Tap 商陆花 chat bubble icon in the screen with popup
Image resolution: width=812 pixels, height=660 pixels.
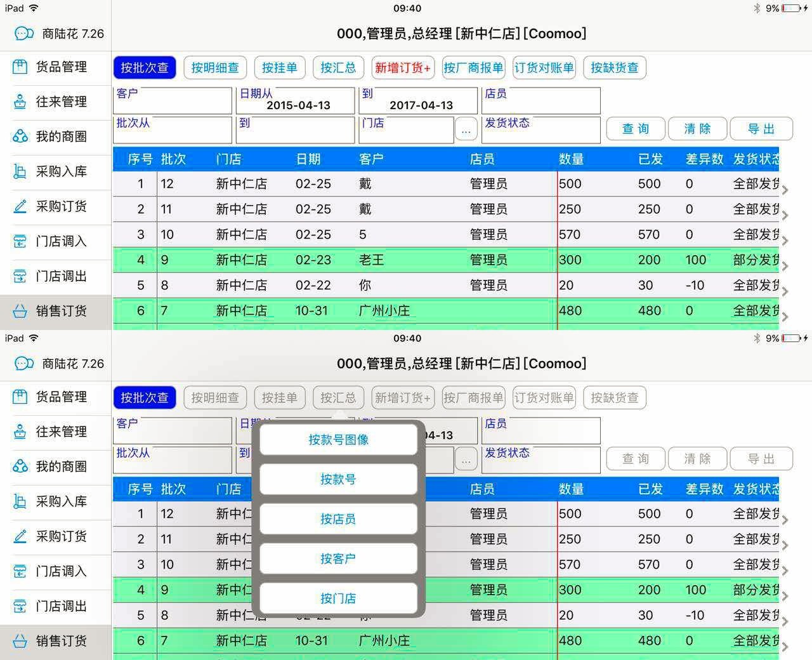tap(24, 364)
